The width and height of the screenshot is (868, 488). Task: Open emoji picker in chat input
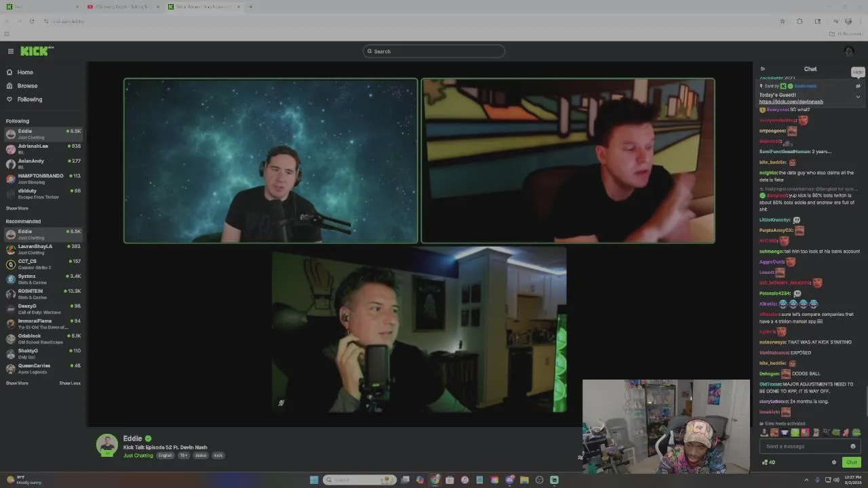tap(853, 447)
